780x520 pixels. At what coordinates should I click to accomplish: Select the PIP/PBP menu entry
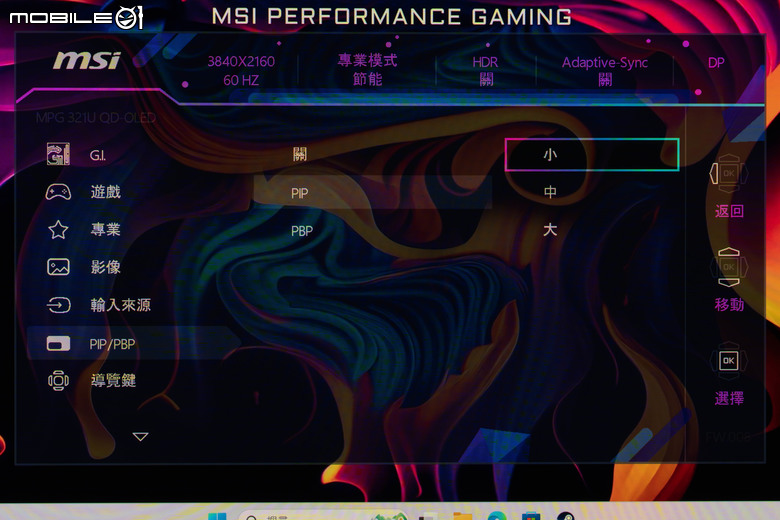112,344
